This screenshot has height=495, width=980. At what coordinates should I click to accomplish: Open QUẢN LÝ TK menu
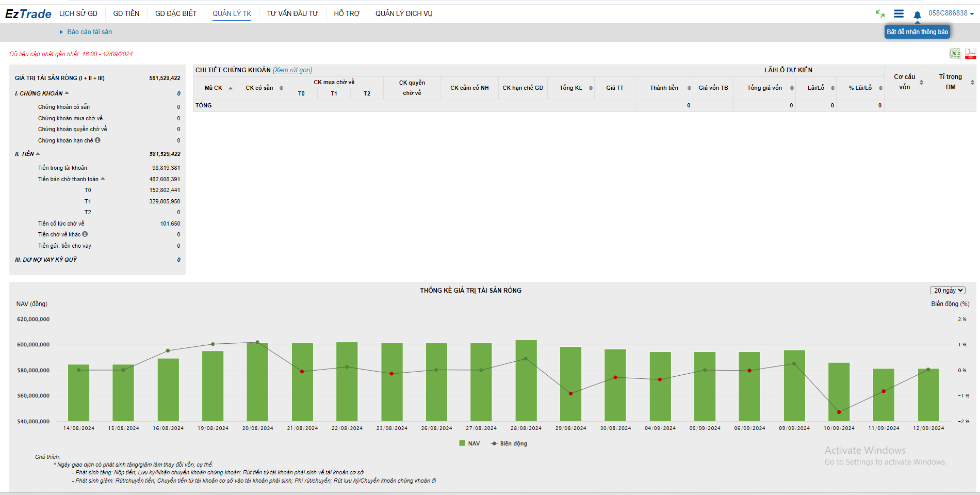(232, 14)
